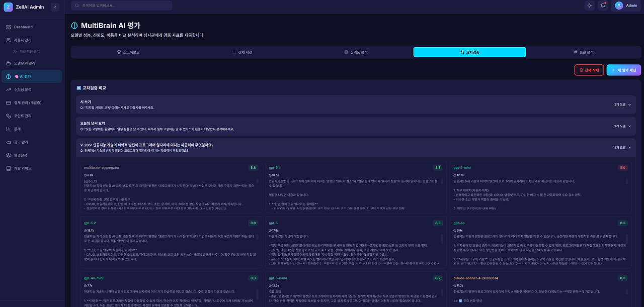Open the gpt-5-nano result card

(x=356, y=290)
